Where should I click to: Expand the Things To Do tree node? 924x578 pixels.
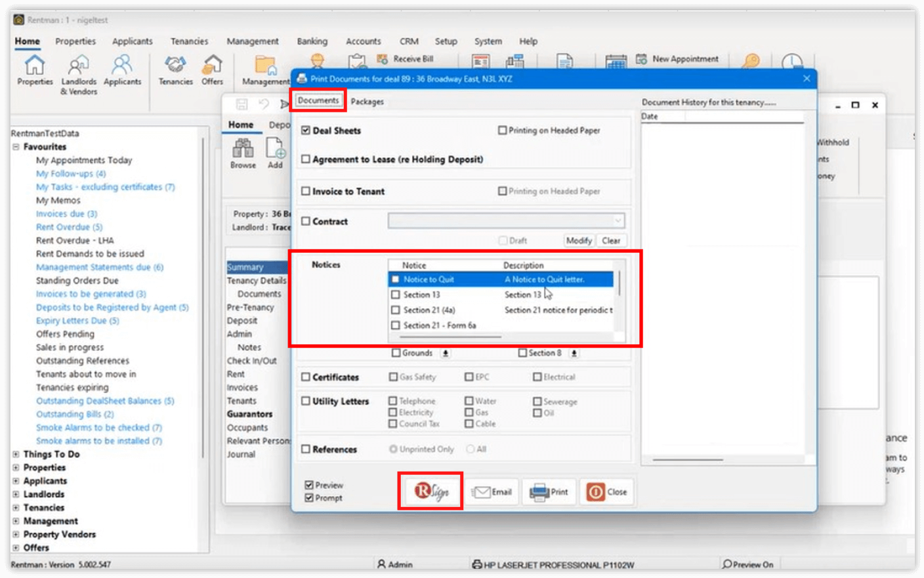[x=16, y=454]
